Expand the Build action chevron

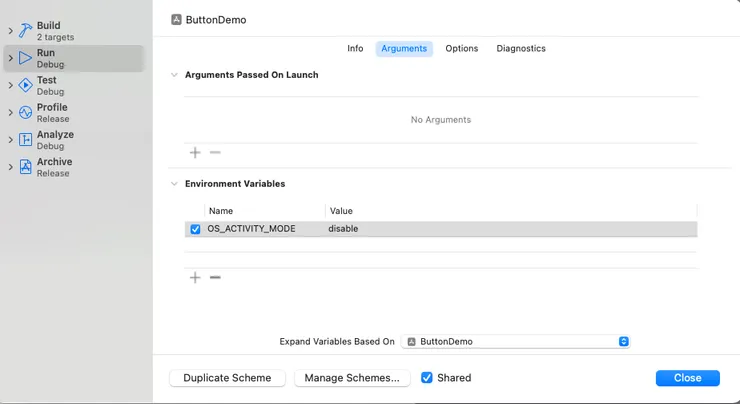click(x=11, y=31)
